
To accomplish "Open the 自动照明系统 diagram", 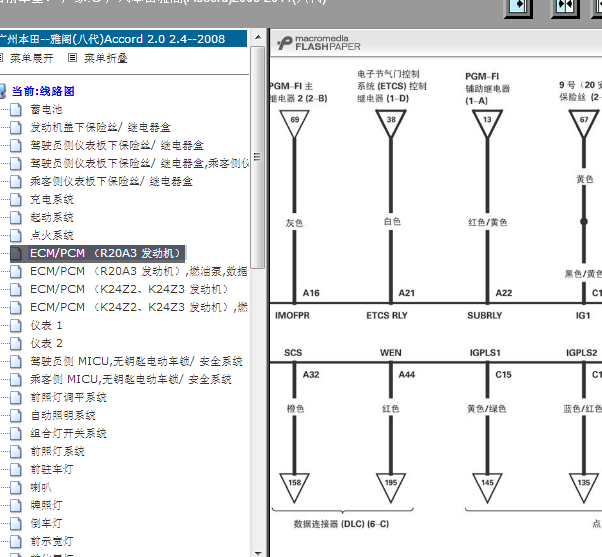I will (x=63, y=415).
